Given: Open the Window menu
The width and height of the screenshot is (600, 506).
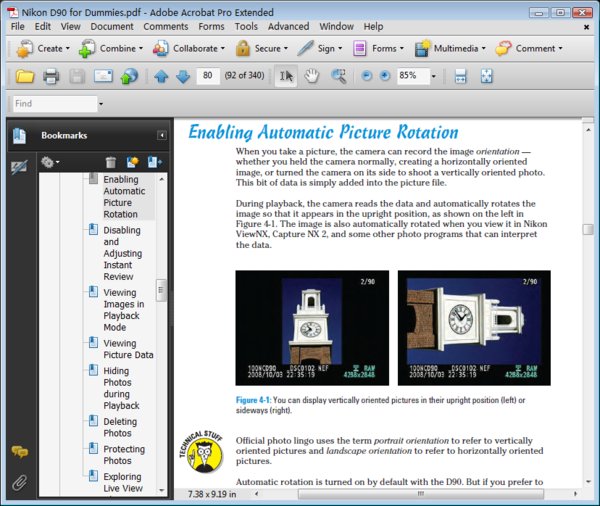Looking at the screenshot, I should point(336,26).
